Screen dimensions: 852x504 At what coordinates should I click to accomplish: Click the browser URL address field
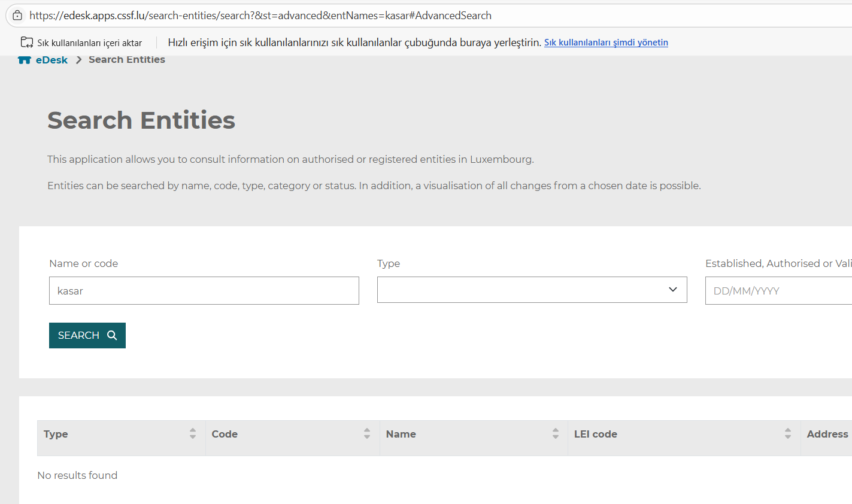[359, 16]
